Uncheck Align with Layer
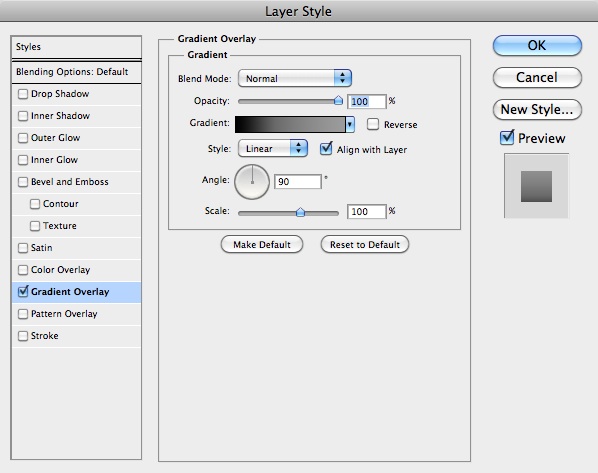 tap(326, 148)
